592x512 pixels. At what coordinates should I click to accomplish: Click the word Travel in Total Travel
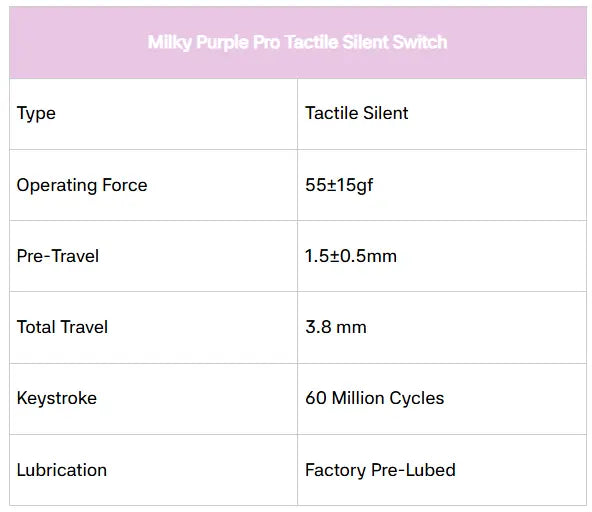85,327
